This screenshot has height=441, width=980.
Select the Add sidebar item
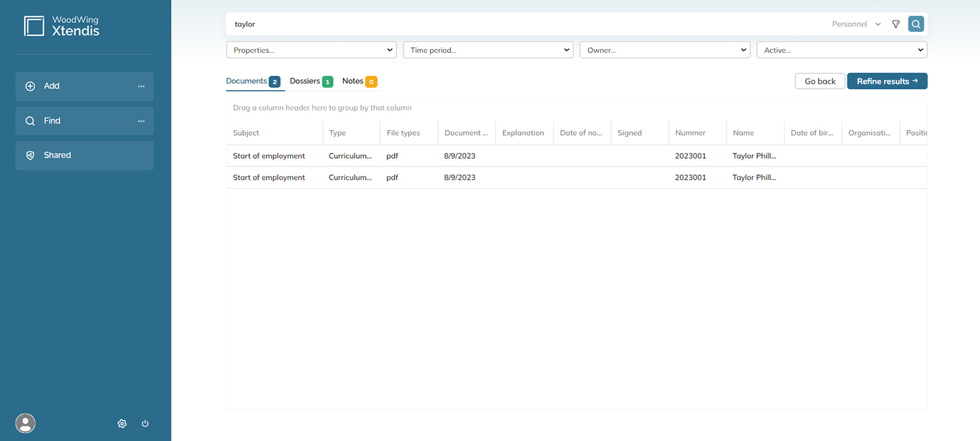pos(84,86)
